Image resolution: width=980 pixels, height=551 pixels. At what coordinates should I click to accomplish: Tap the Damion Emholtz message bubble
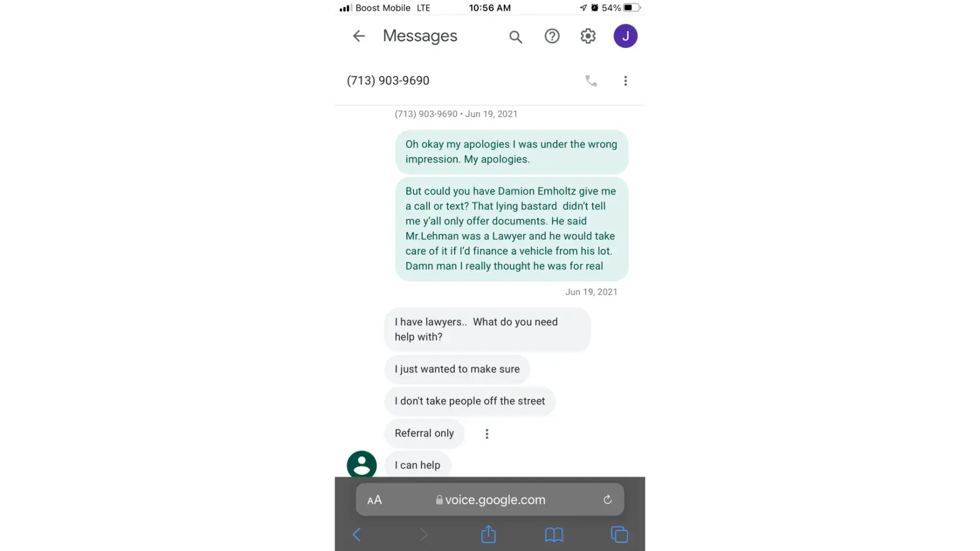pyautogui.click(x=511, y=229)
